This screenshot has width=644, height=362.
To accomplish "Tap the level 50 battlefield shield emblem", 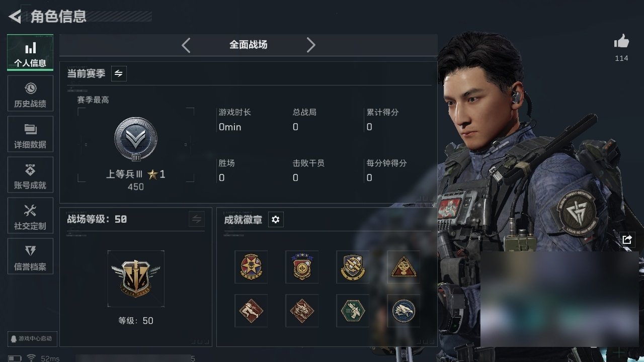I will click(x=136, y=279).
